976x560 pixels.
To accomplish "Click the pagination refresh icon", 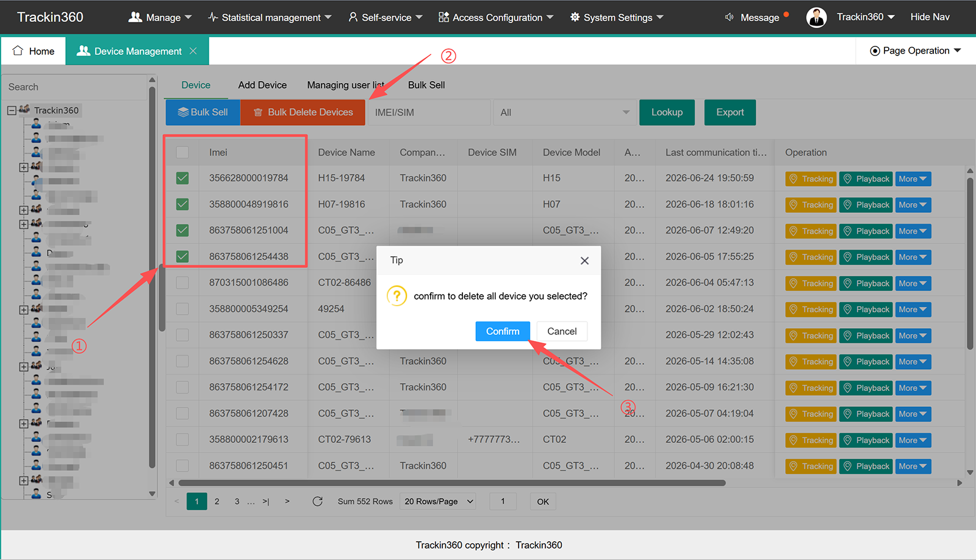I will point(317,501).
